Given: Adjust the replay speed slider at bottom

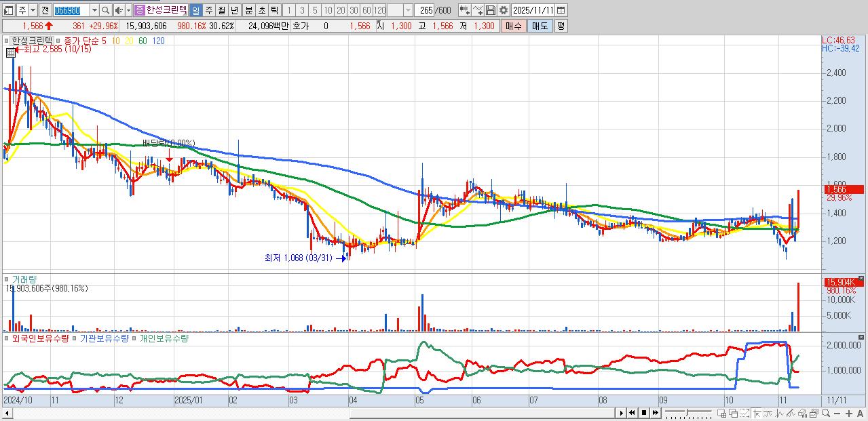Looking at the screenshot, I should pyautogui.click(x=688, y=413).
